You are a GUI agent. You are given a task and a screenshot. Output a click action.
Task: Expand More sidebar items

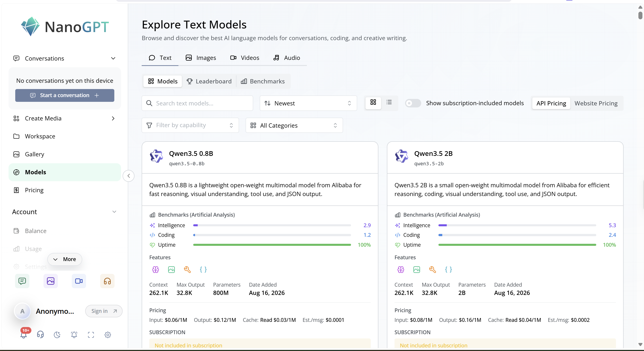click(x=65, y=259)
